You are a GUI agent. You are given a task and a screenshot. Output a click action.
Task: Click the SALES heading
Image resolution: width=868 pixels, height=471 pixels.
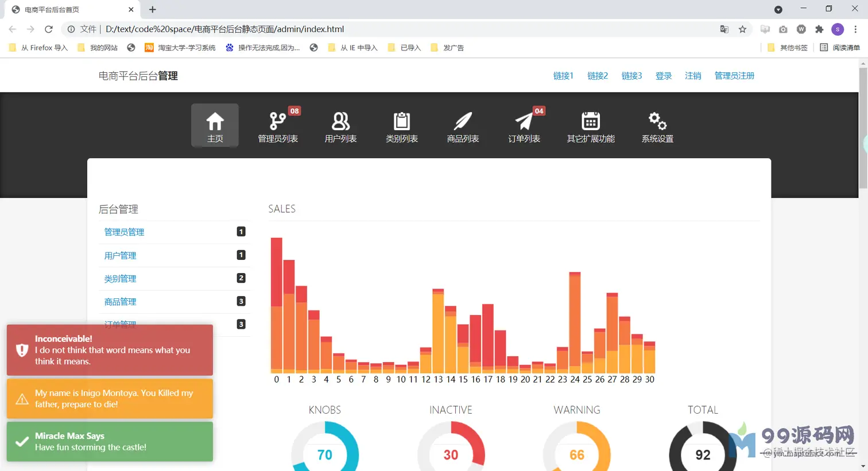[282, 209]
